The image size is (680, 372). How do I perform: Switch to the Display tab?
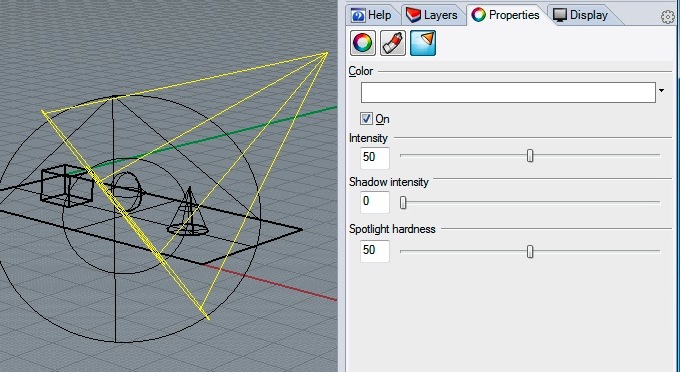(x=581, y=15)
